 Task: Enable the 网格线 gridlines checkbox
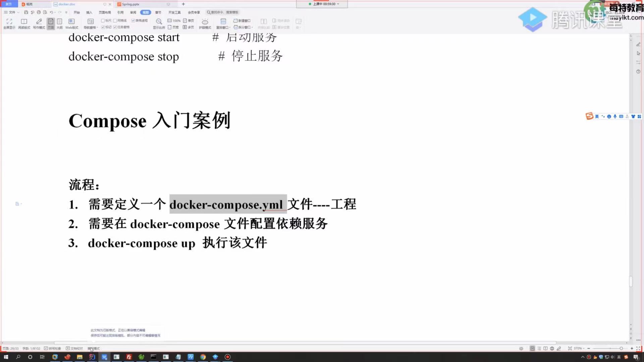(x=115, y=21)
